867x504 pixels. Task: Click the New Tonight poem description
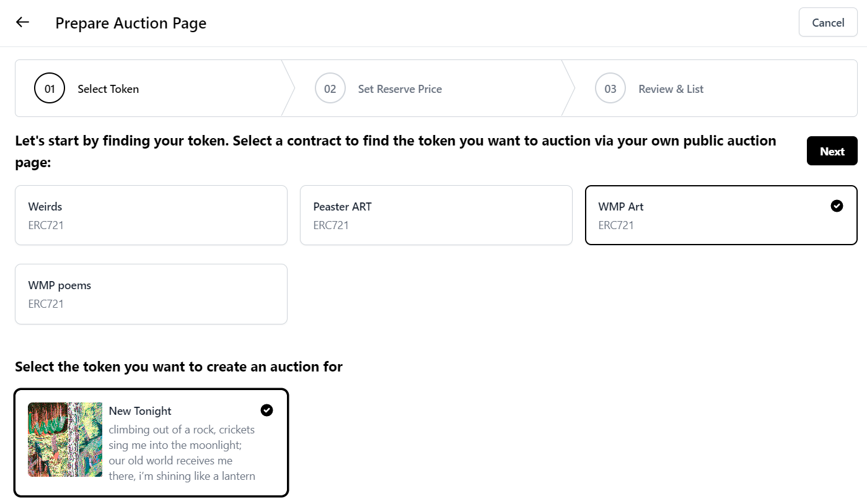[182, 453]
